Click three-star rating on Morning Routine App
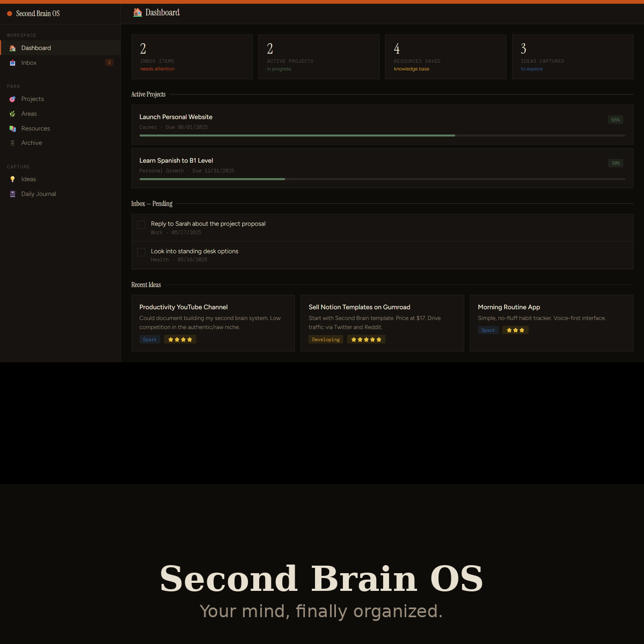Screen dimensions: 644x644 coord(515,331)
